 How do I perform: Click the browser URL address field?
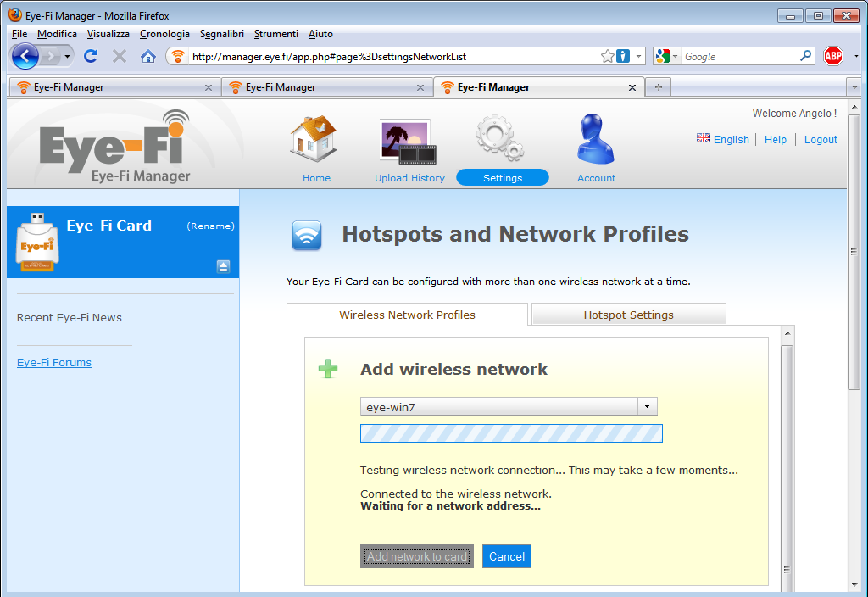[394, 57]
